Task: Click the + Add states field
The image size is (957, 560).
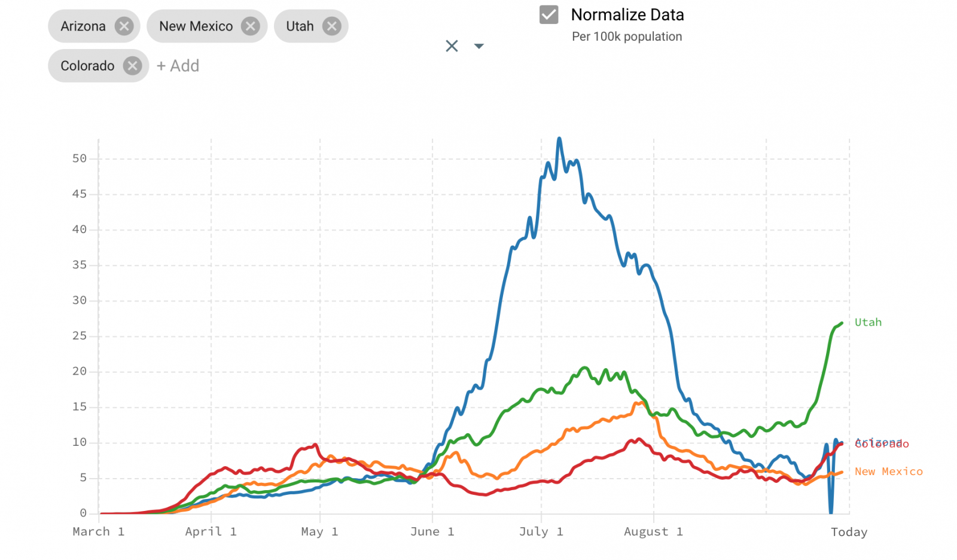Action: pos(178,66)
